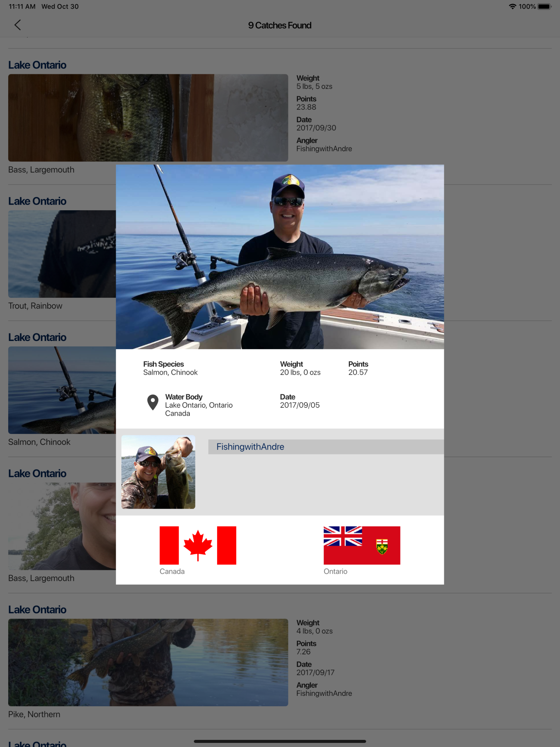Screen dimensions: 560x747
Task: Open the Northern Pike catch photo
Action: pyautogui.click(x=148, y=662)
